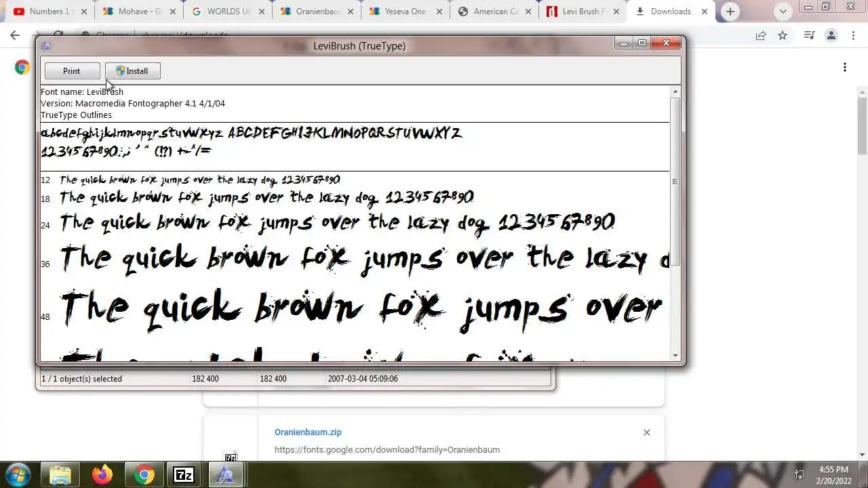Click the 7-Zip file icon beside Oranienbaum.zip
This screenshot has width=868, height=488.
[231, 457]
